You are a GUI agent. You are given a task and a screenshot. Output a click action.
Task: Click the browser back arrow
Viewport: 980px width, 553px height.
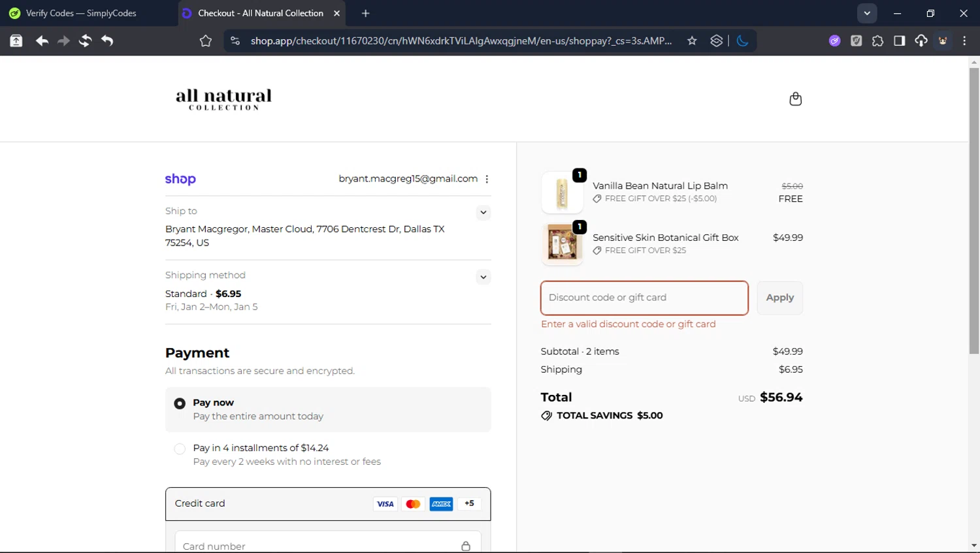pyautogui.click(x=42, y=41)
